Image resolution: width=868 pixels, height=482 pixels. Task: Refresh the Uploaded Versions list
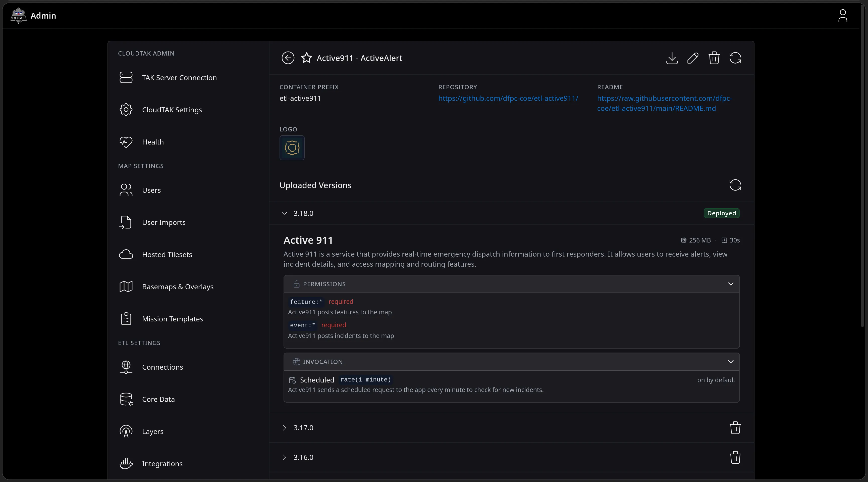[x=735, y=185]
